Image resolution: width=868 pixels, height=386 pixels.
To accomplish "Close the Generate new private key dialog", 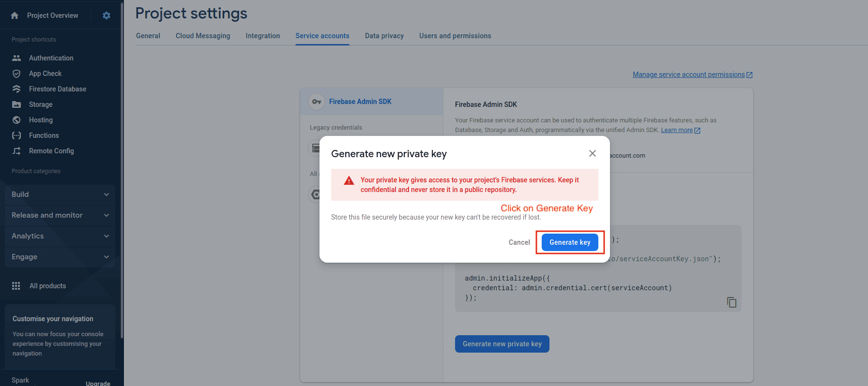I will click(x=592, y=153).
